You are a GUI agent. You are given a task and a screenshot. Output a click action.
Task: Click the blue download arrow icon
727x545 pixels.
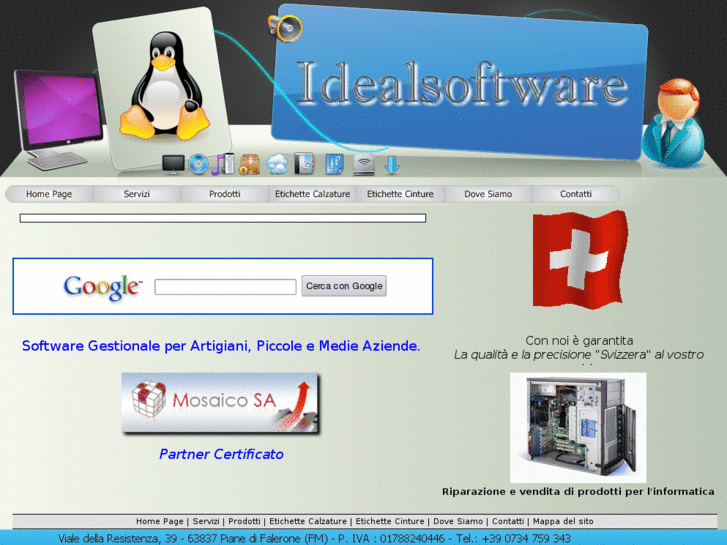(x=392, y=165)
